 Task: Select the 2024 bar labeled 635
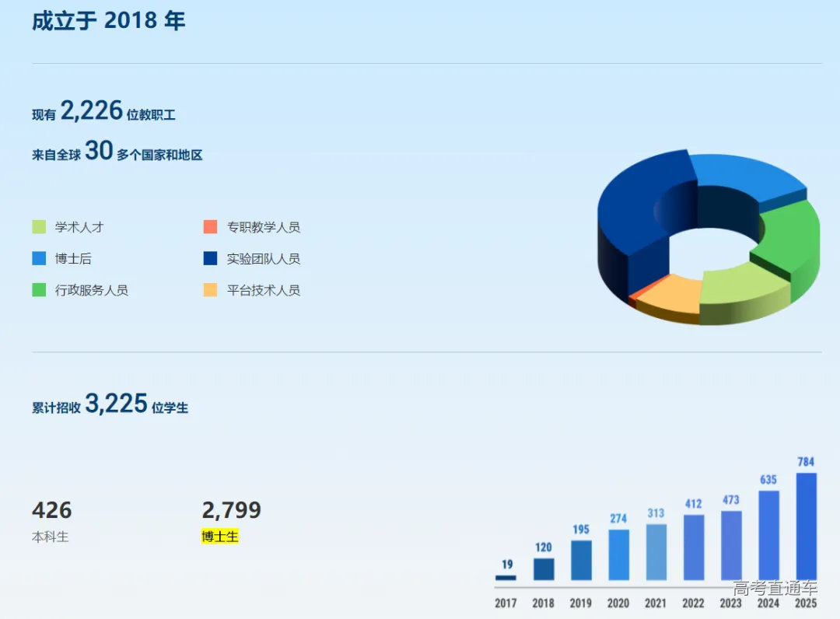768,535
